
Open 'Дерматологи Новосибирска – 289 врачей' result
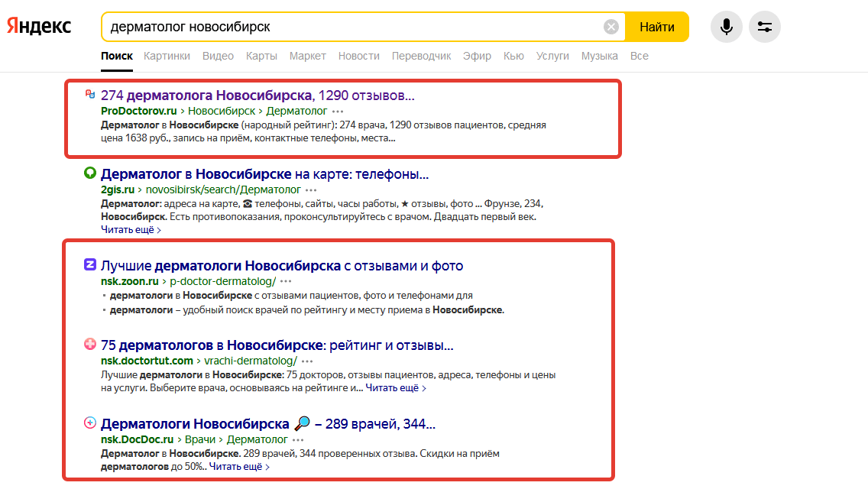pos(268,424)
